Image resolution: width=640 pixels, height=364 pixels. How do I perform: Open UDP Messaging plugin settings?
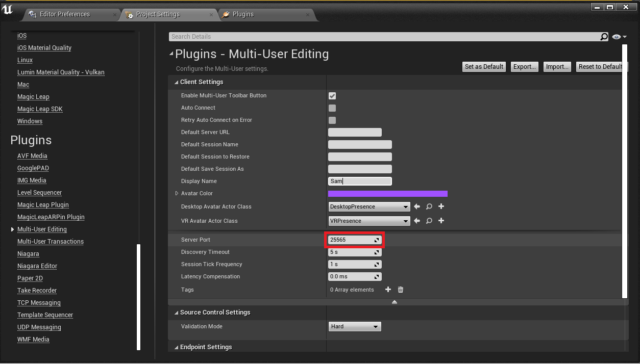(39, 327)
